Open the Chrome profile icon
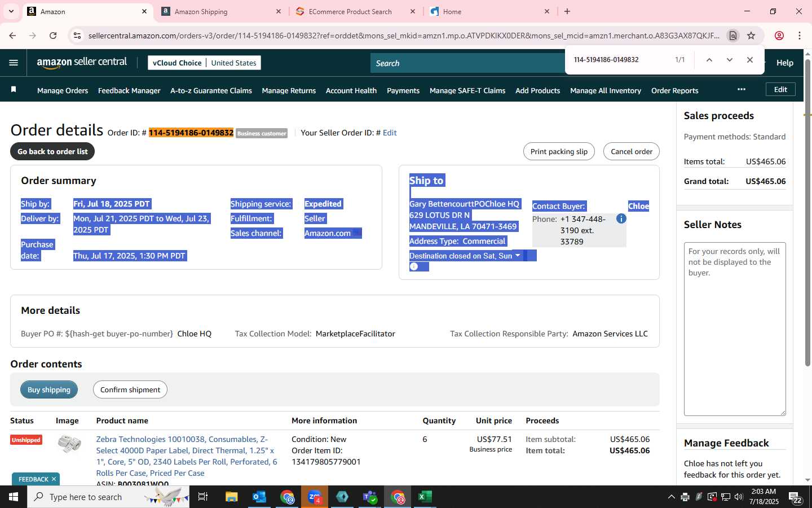The image size is (812, 508). point(779,36)
